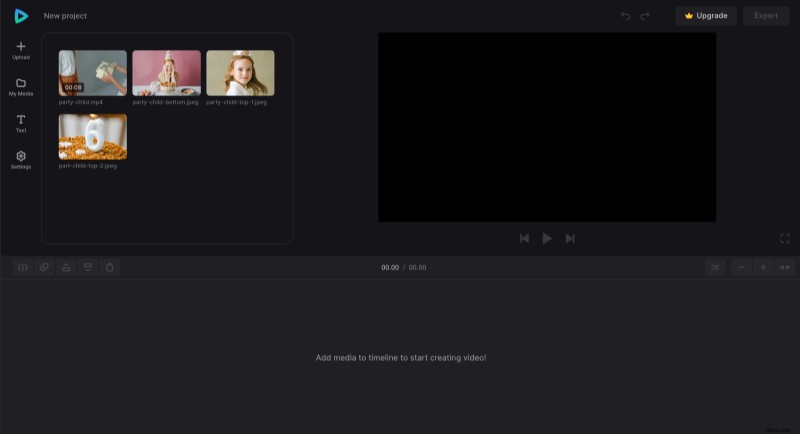Click the Upload plus icon
Screen dimensions: 800x434
coord(21,47)
